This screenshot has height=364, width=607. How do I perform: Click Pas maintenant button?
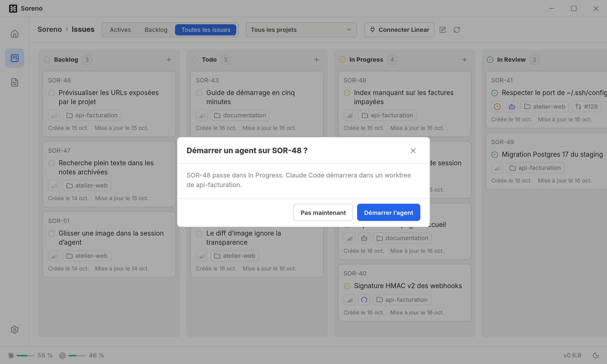[323, 212]
